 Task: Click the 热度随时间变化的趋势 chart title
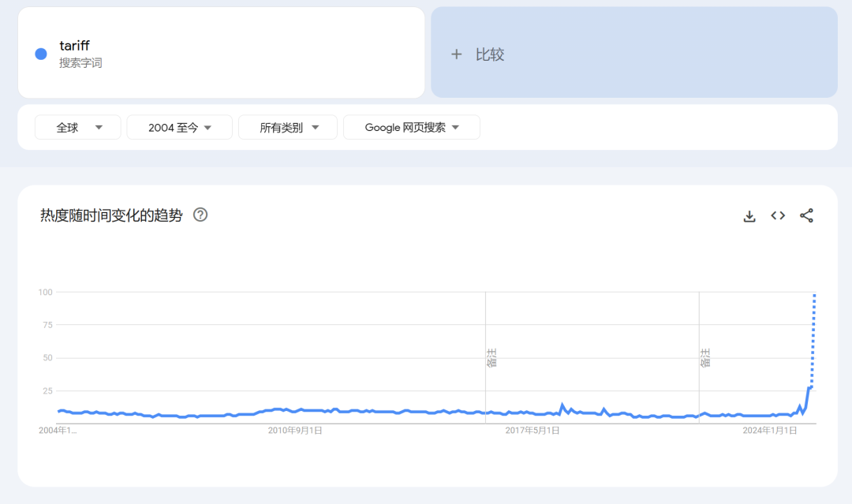click(x=111, y=215)
